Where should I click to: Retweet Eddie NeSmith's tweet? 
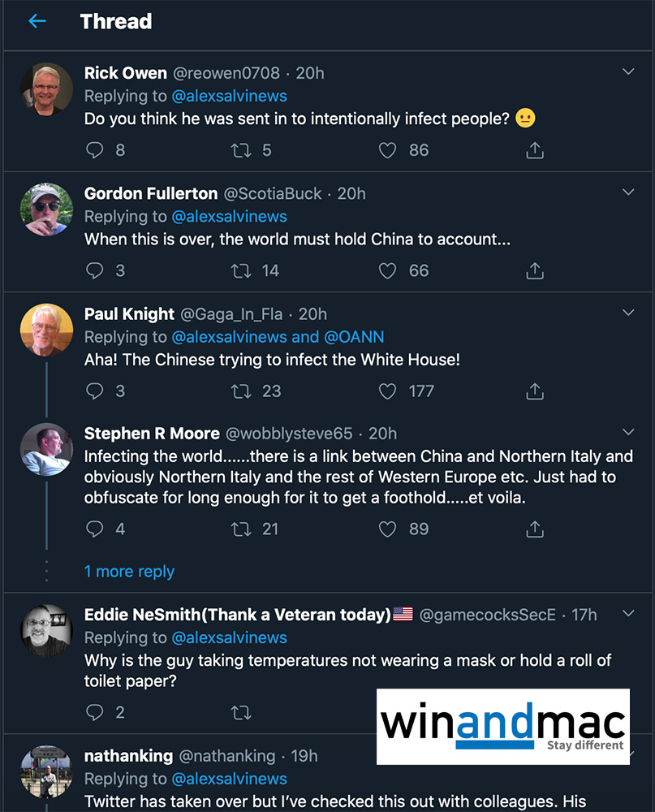[241, 713]
